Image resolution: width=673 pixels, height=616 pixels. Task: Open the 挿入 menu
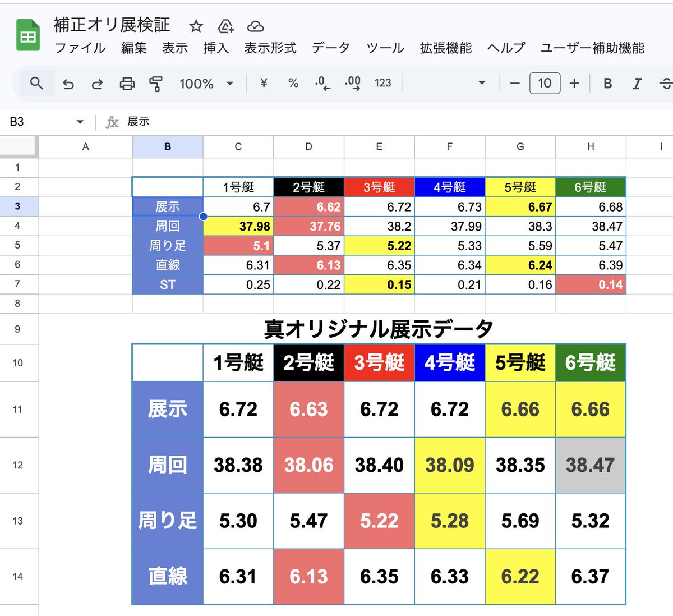point(216,48)
